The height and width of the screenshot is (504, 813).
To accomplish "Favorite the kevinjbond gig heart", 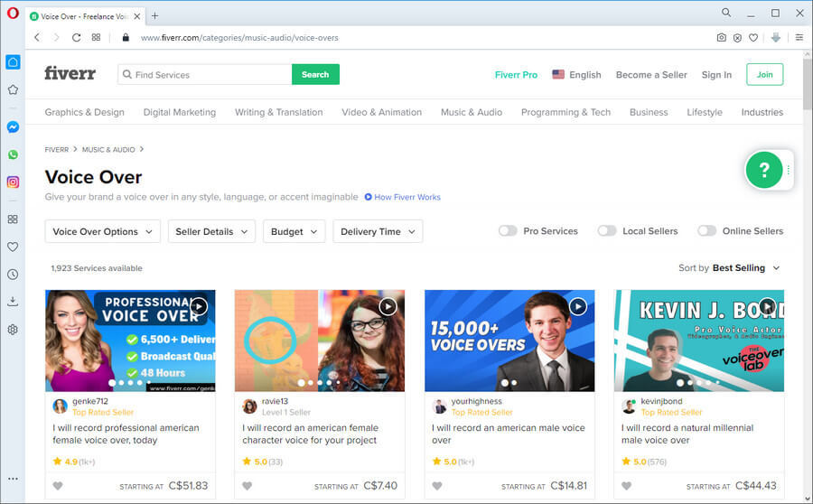I will point(626,486).
